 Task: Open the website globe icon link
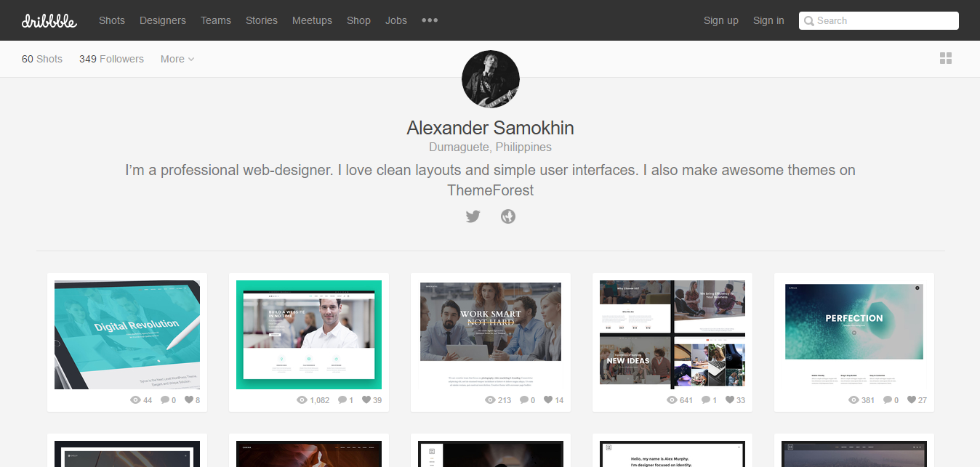tap(508, 216)
